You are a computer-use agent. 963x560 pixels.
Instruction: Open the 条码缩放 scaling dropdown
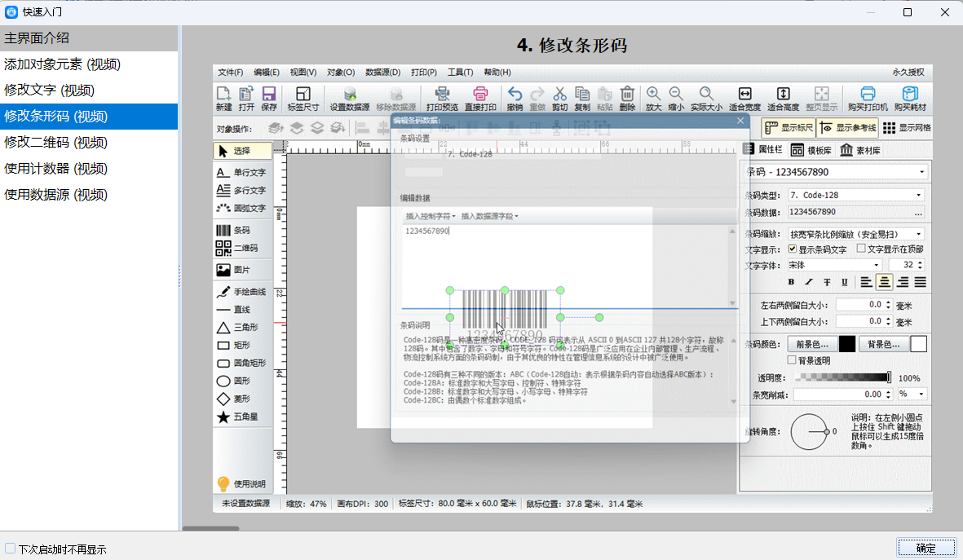[855, 234]
